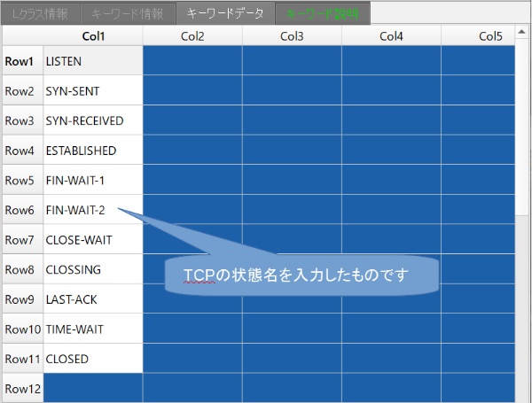Select the Col5 column header
This screenshot has width=532, height=403.
[x=489, y=36]
